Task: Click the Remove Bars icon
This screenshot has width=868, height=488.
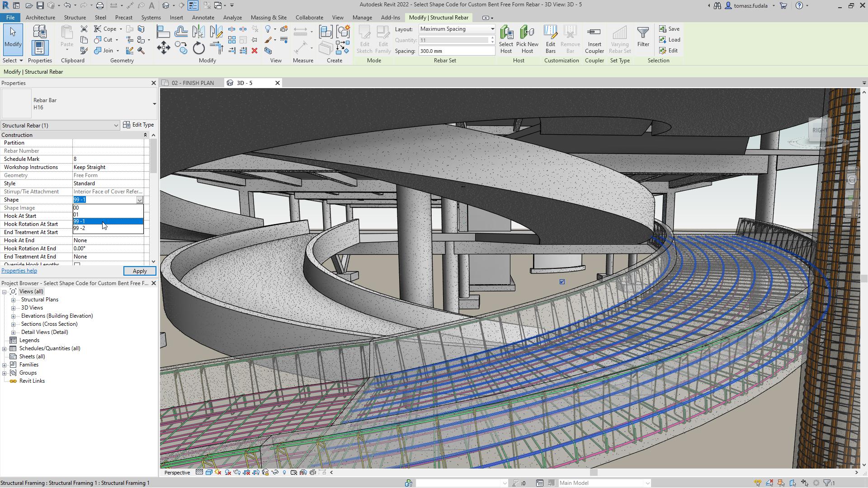Action: tap(569, 38)
